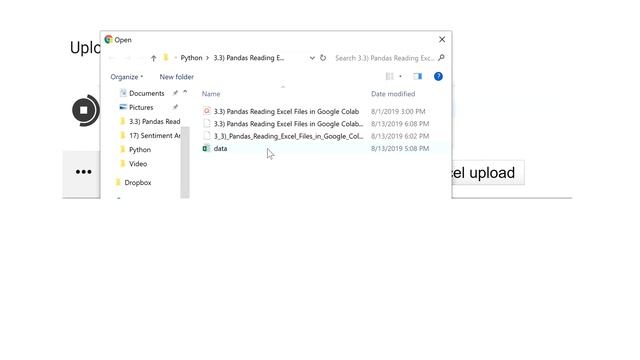The height and width of the screenshot is (360, 640).
Task: Click the Python breadcrumb in address bar
Action: click(191, 58)
